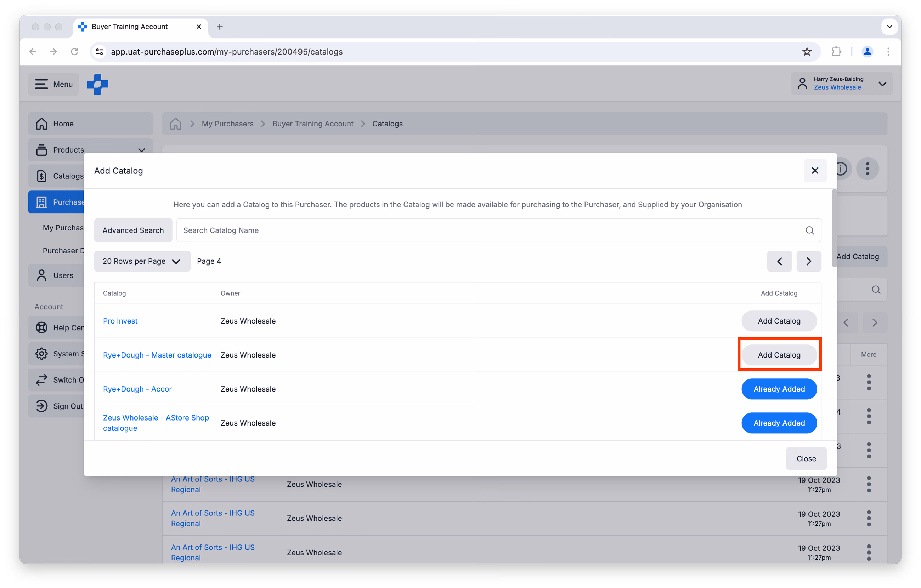Reload the current page
This screenshot has height=588, width=921.
pos(75,52)
